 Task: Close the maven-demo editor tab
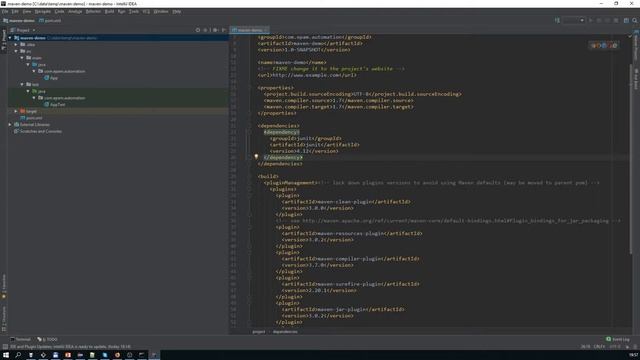(267, 30)
